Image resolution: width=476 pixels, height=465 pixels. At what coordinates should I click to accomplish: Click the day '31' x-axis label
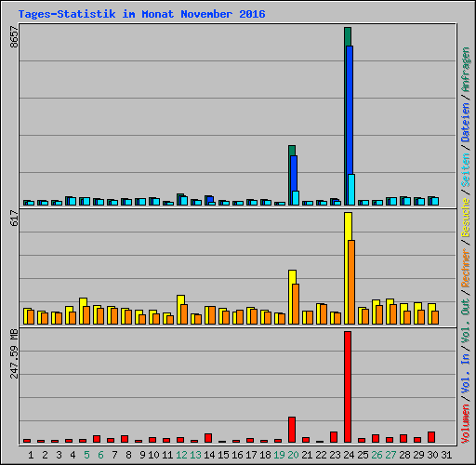tap(446, 455)
